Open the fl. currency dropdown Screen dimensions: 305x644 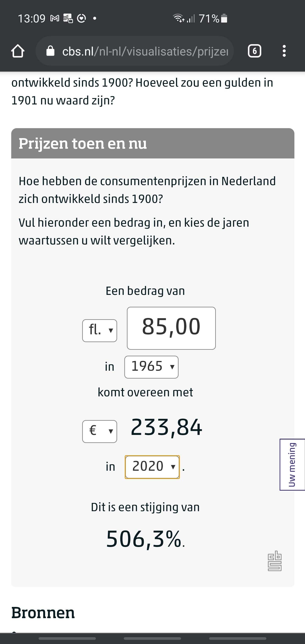(x=100, y=330)
